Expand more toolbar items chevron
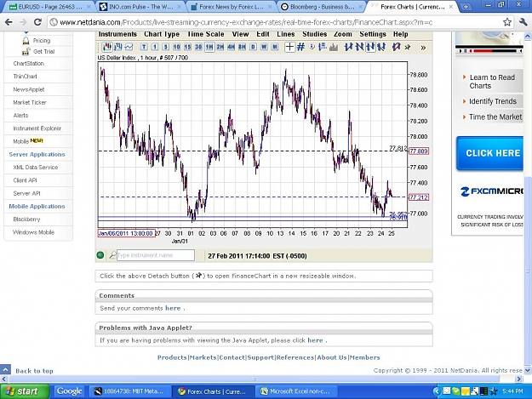532x399 pixels. 423,48
